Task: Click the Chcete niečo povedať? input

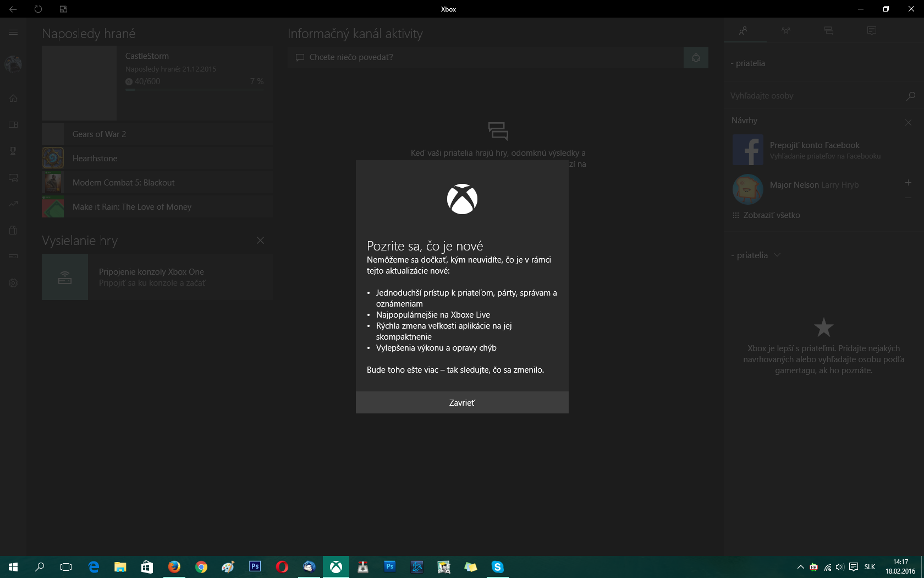Action: click(486, 57)
